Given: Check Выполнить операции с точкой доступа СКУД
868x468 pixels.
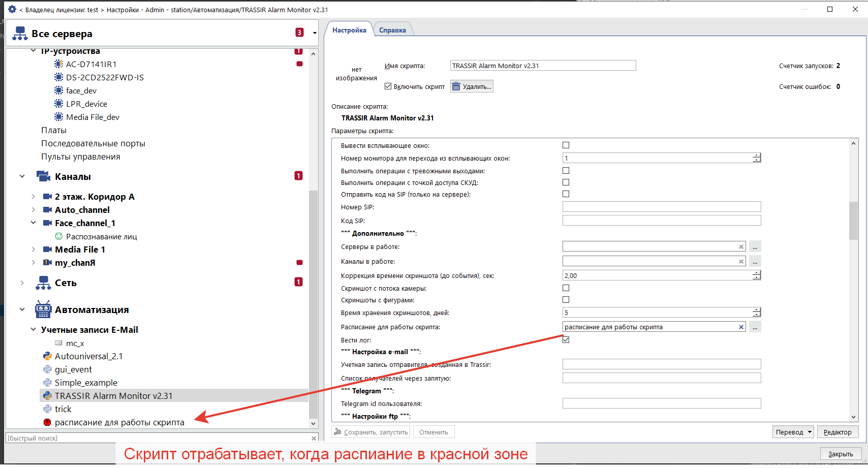Looking at the screenshot, I should pos(566,182).
